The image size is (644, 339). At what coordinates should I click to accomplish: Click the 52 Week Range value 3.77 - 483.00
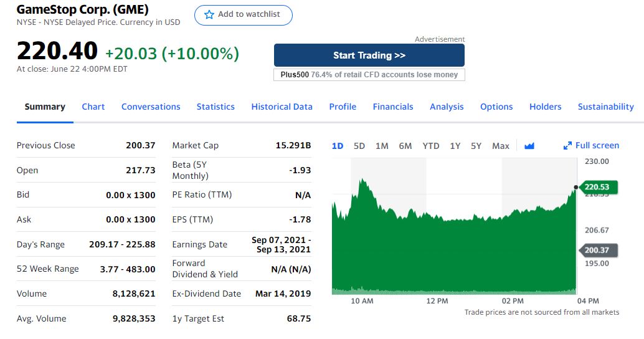pyautogui.click(x=128, y=269)
